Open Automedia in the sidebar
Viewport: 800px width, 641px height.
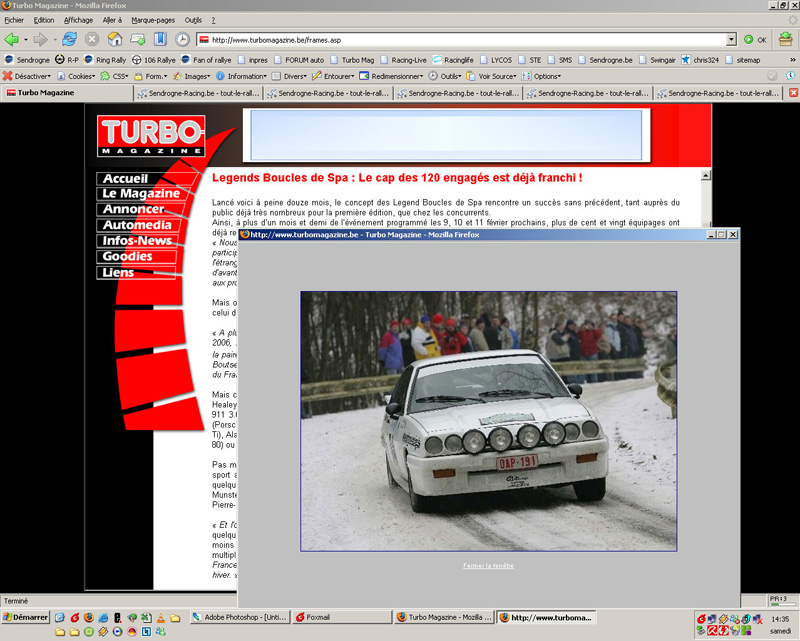138,225
